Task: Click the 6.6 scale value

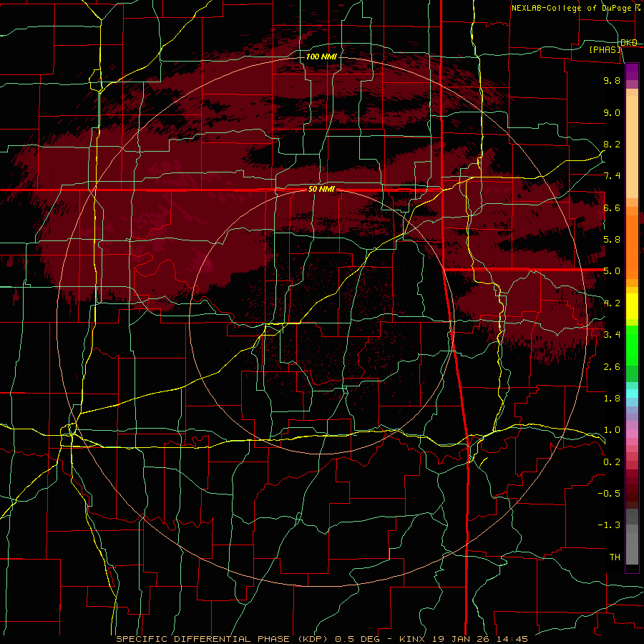Action: [612, 208]
